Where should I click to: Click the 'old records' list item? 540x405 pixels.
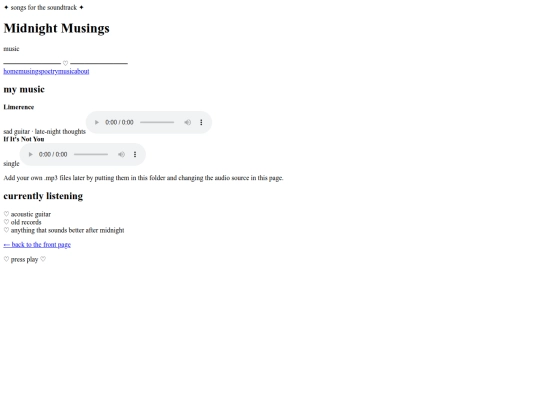pos(26,222)
